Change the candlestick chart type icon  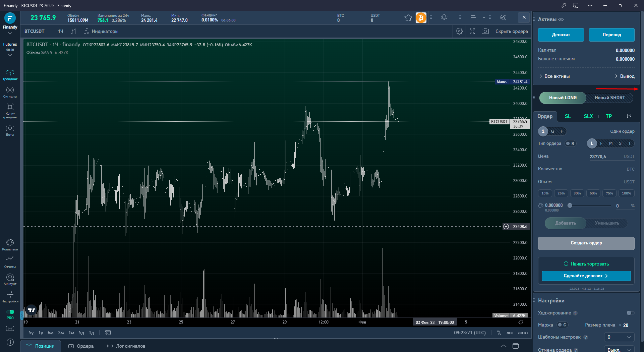(x=74, y=31)
